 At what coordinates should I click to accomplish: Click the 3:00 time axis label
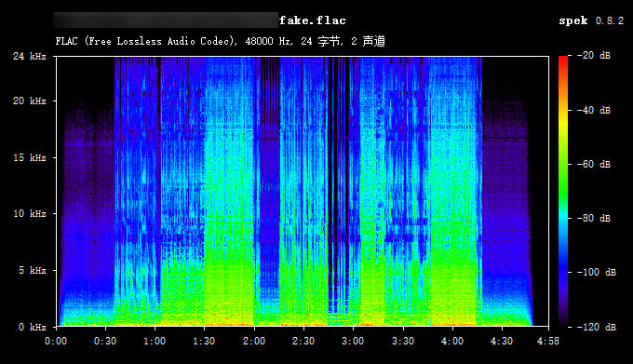[353, 342]
